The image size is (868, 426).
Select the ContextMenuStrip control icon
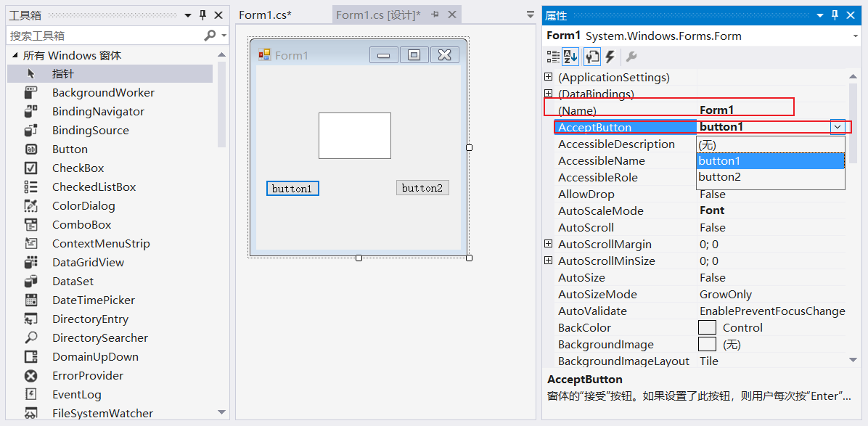[x=31, y=243]
